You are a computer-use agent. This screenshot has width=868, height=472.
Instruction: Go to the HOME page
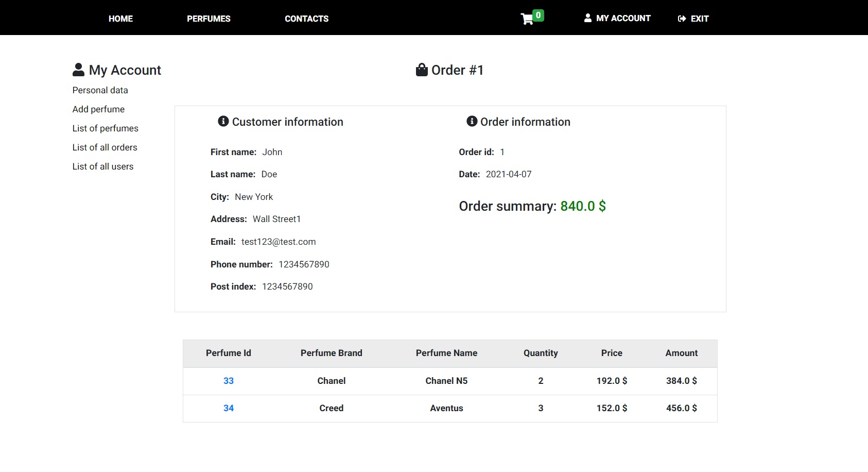click(x=120, y=19)
